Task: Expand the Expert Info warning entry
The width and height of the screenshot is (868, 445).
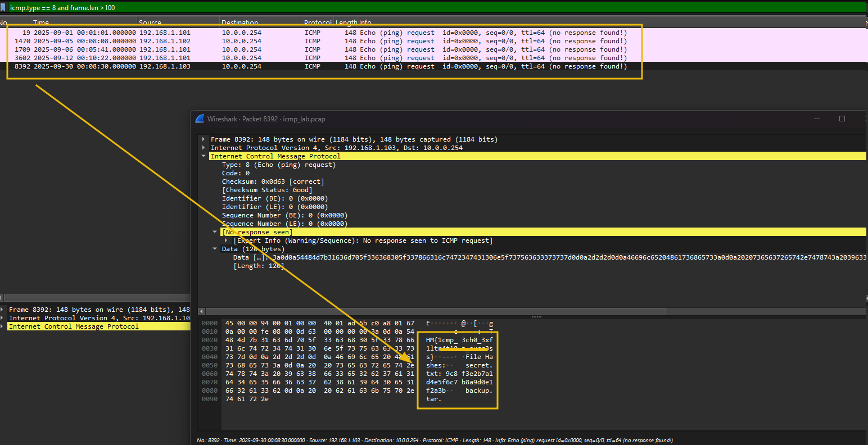Action: 225,240
